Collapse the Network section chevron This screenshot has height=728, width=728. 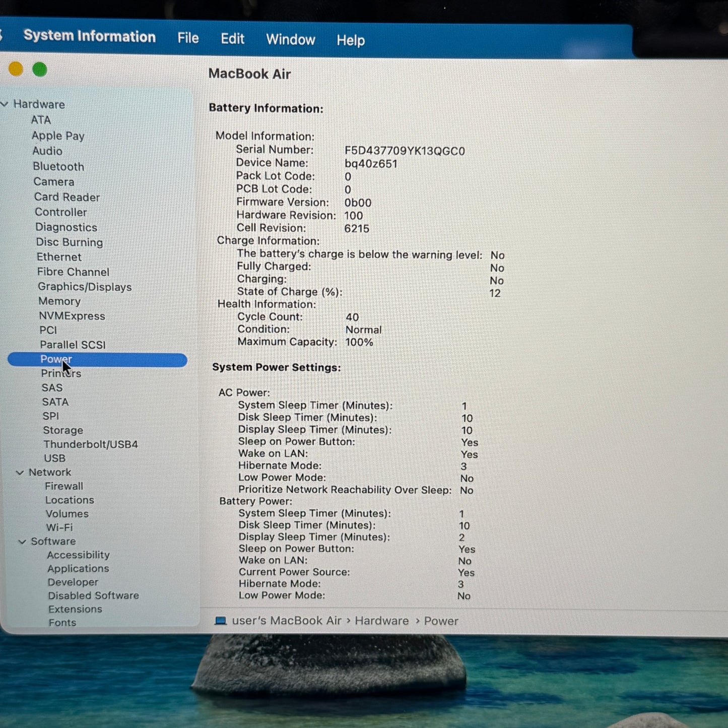[20, 473]
